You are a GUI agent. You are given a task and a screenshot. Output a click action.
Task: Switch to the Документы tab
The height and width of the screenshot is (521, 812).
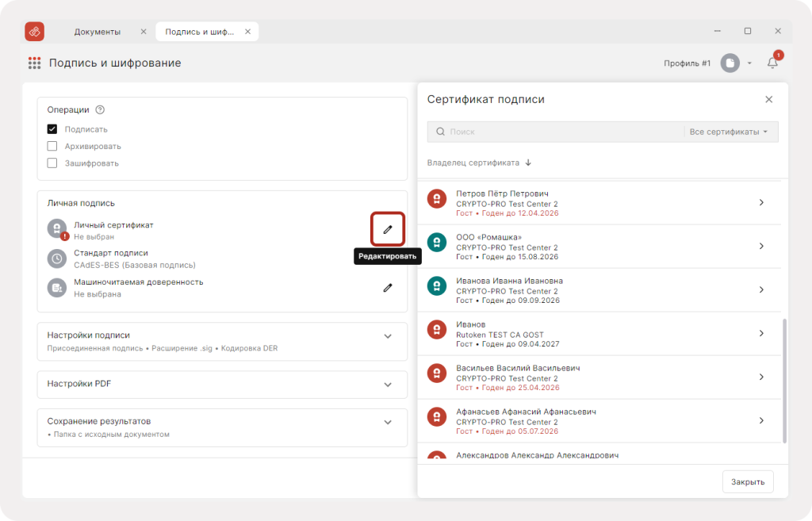pyautogui.click(x=98, y=32)
